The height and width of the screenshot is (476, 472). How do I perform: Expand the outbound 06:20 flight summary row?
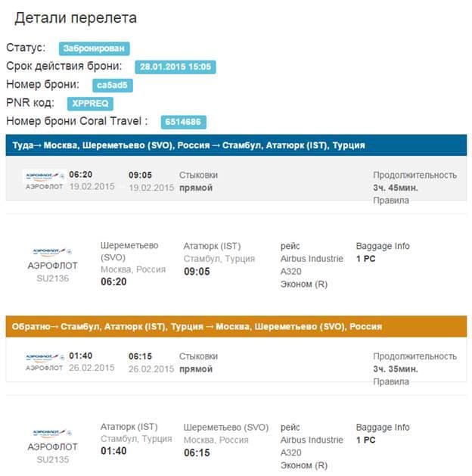point(236,178)
